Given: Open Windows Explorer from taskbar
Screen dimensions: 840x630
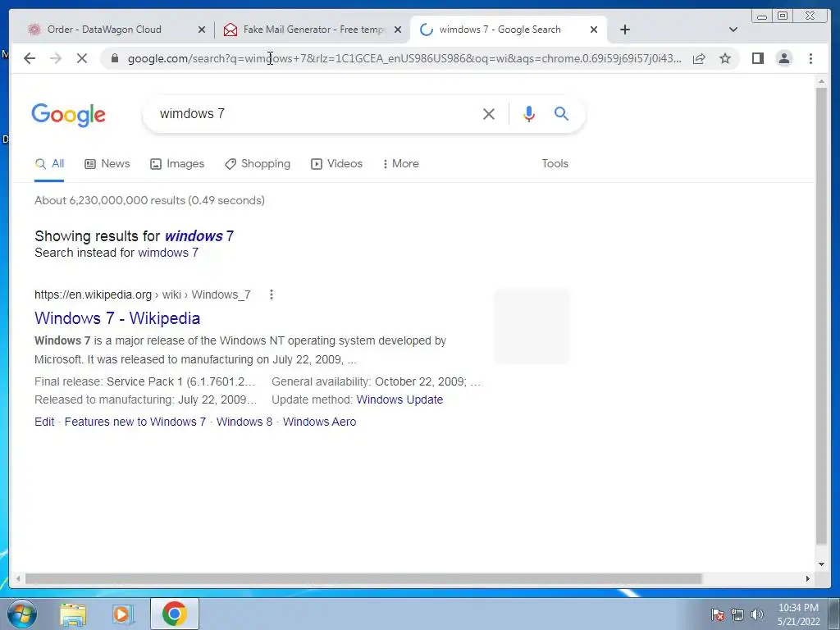Looking at the screenshot, I should [73, 614].
